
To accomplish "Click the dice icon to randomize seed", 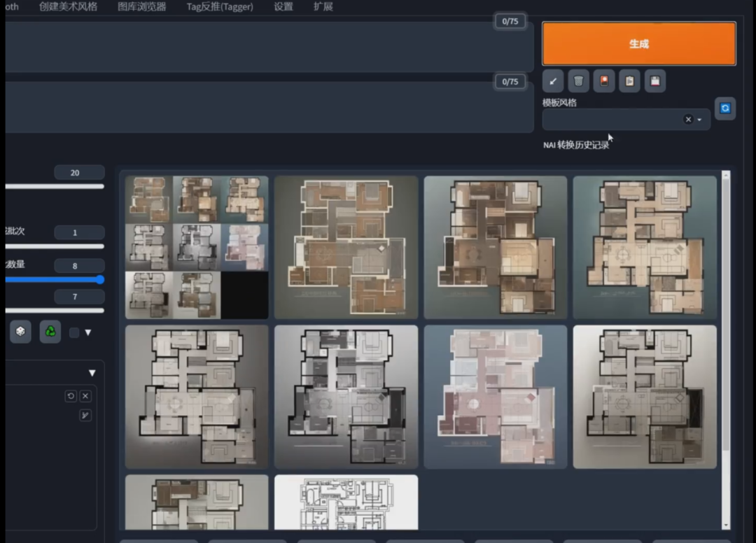I will pos(20,332).
